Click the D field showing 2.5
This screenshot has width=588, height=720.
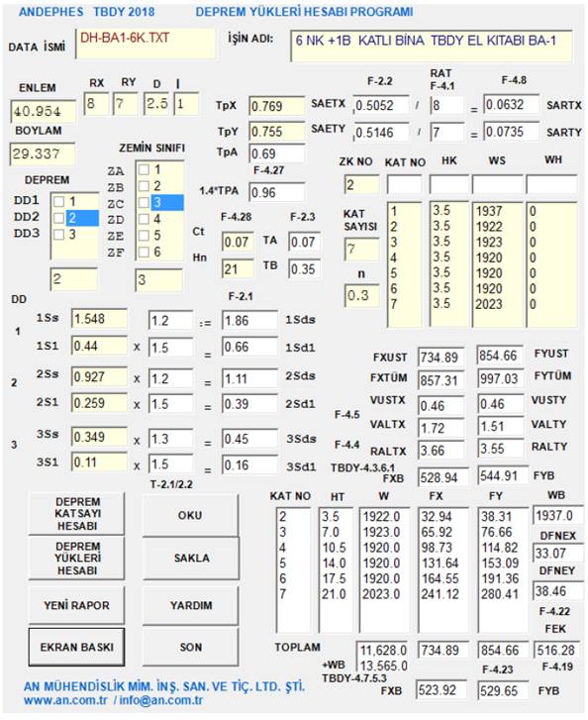[x=156, y=104]
